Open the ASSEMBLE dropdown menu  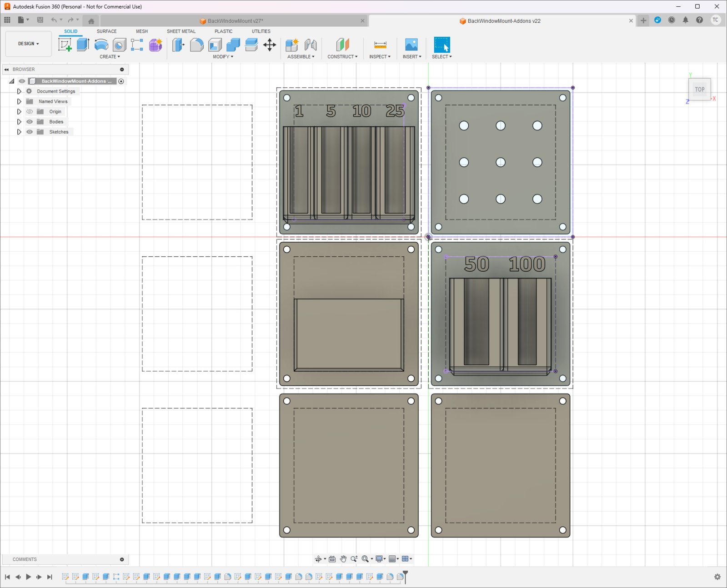pos(301,57)
